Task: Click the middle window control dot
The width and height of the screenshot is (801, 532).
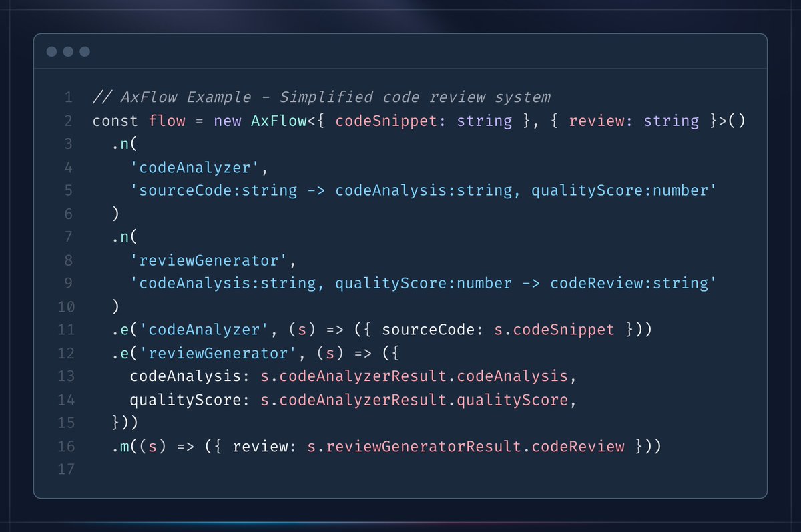Action: click(x=68, y=52)
